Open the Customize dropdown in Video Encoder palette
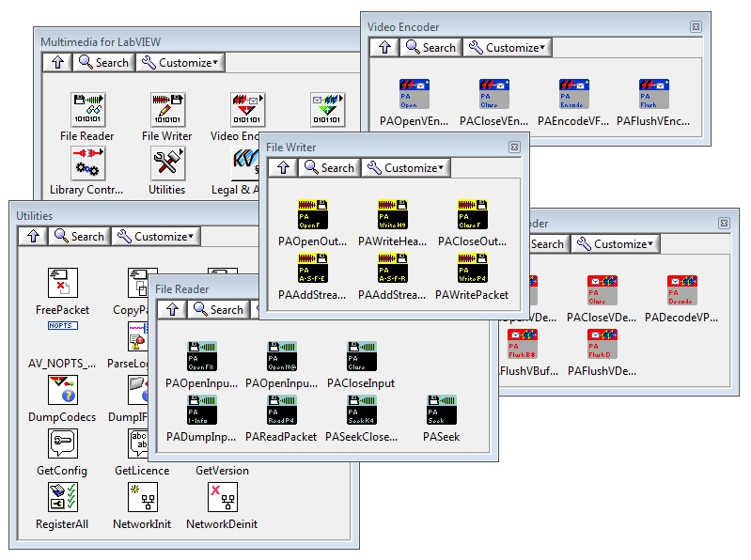This screenshot has height=560, width=751. (x=508, y=48)
